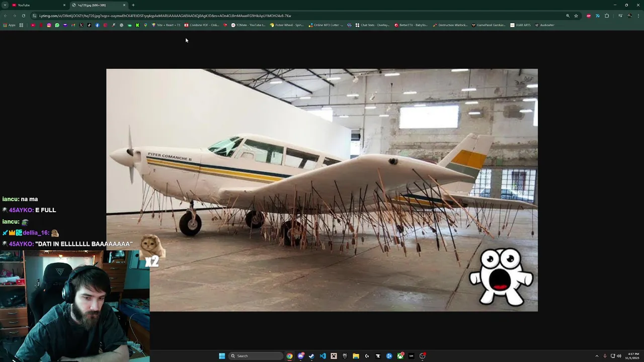644x362 pixels.
Task: Open the TikTok bookmark icon
Action: [x=89, y=25]
